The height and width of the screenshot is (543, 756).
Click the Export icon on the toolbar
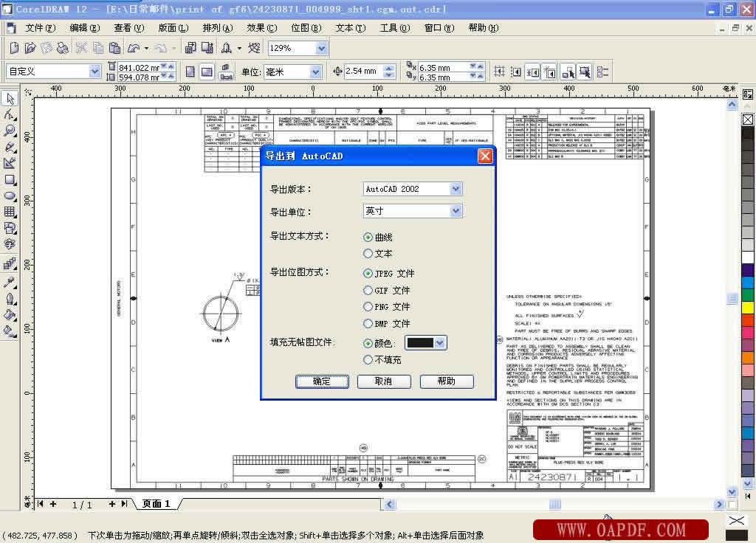[x=207, y=48]
